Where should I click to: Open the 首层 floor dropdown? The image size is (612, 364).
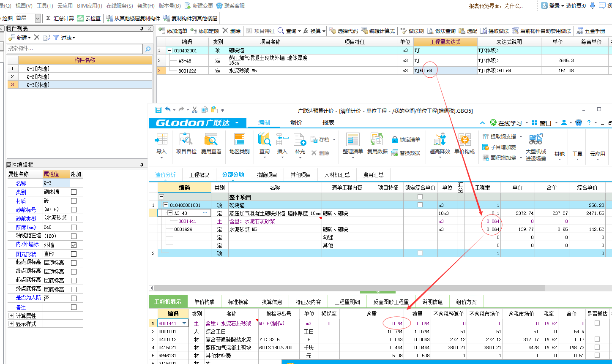point(38,18)
